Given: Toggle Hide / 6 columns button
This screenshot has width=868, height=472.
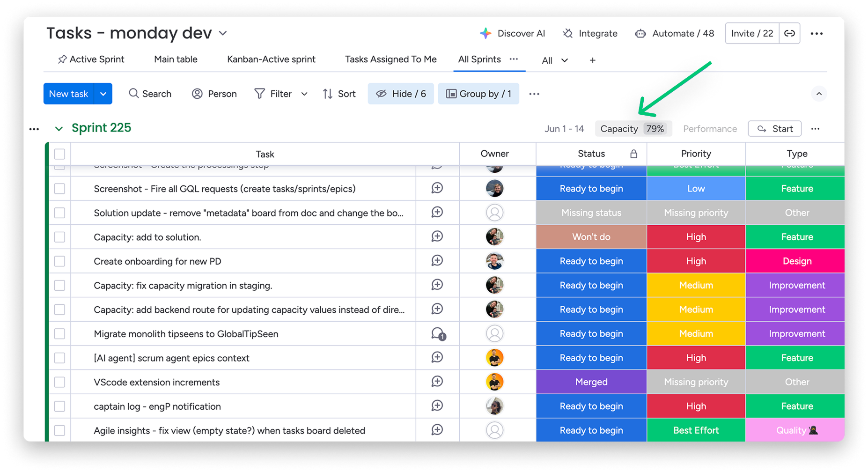Looking at the screenshot, I should coord(401,94).
